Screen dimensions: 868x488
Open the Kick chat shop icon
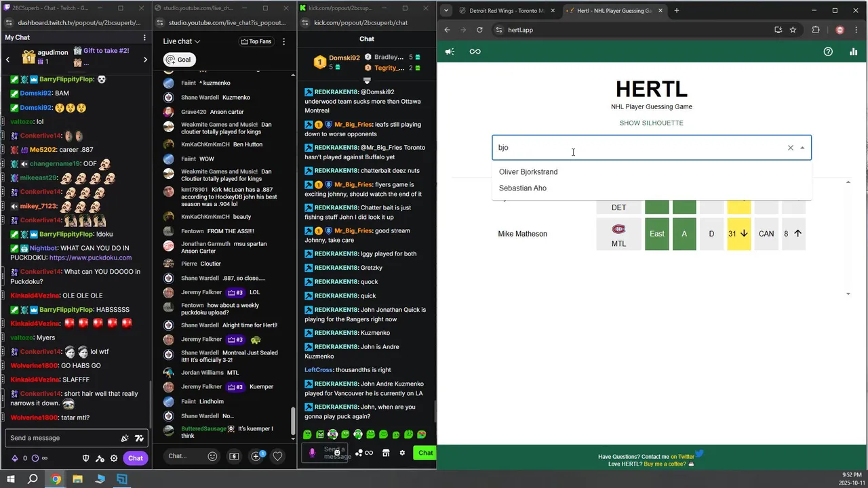386,453
